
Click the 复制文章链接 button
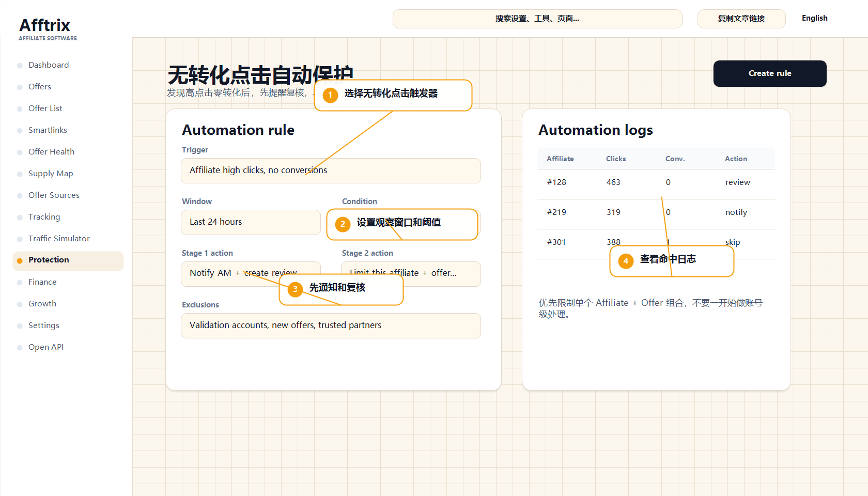[x=741, y=19]
